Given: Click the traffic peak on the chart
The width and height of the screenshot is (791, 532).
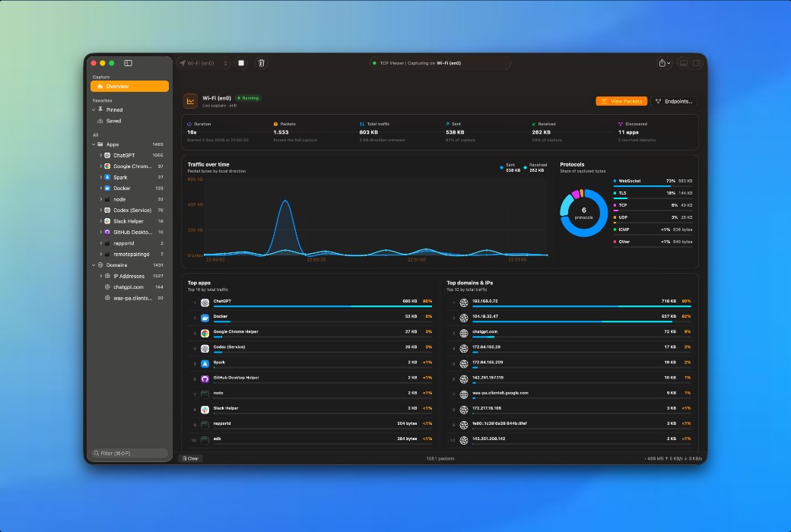Looking at the screenshot, I should tap(285, 201).
